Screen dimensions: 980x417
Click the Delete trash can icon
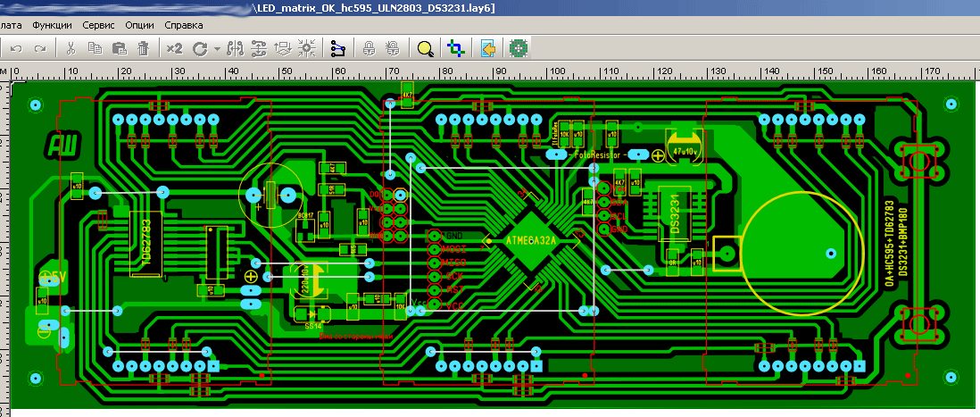coord(143,48)
